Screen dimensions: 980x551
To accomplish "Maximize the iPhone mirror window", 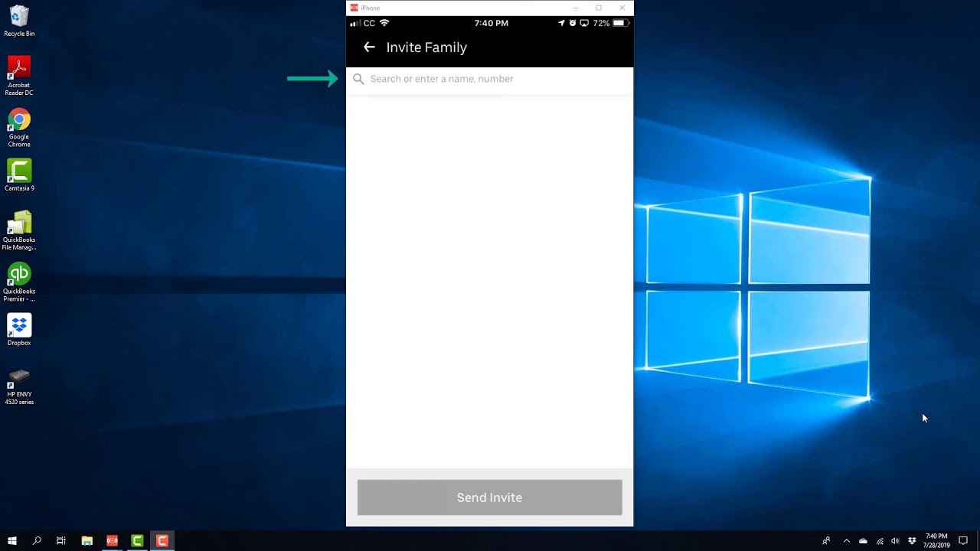I will pos(599,8).
